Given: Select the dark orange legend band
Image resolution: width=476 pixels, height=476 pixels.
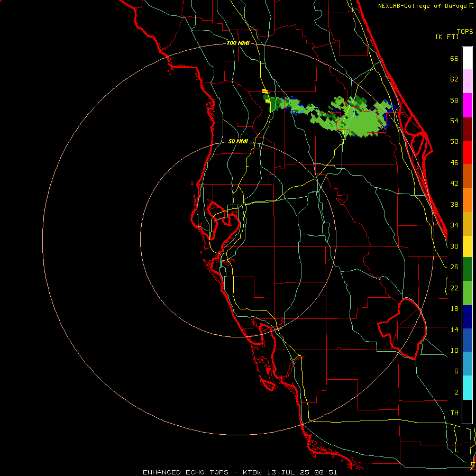Looking at the screenshot, I should click(x=467, y=176).
